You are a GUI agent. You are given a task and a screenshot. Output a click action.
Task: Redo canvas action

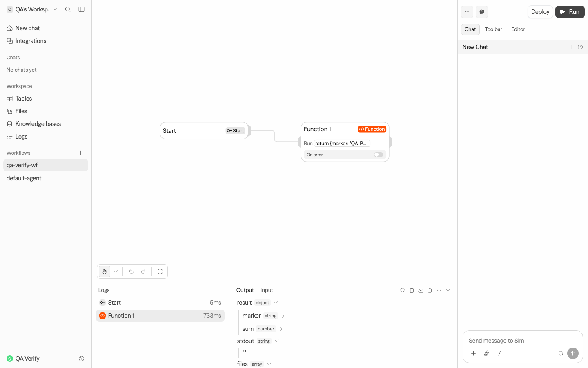click(x=143, y=272)
